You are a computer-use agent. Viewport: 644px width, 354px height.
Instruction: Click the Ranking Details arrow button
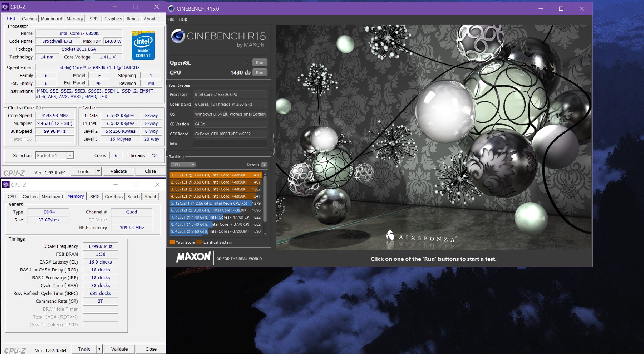264,165
